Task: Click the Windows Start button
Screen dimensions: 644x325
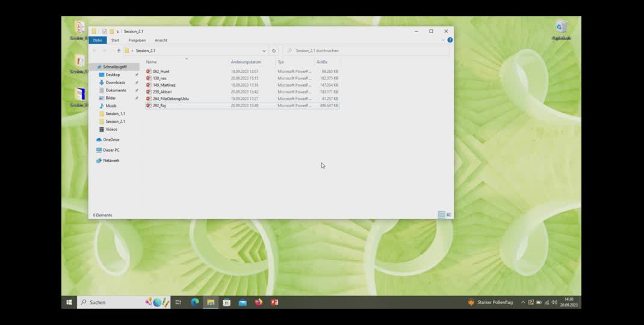Action: [69, 302]
